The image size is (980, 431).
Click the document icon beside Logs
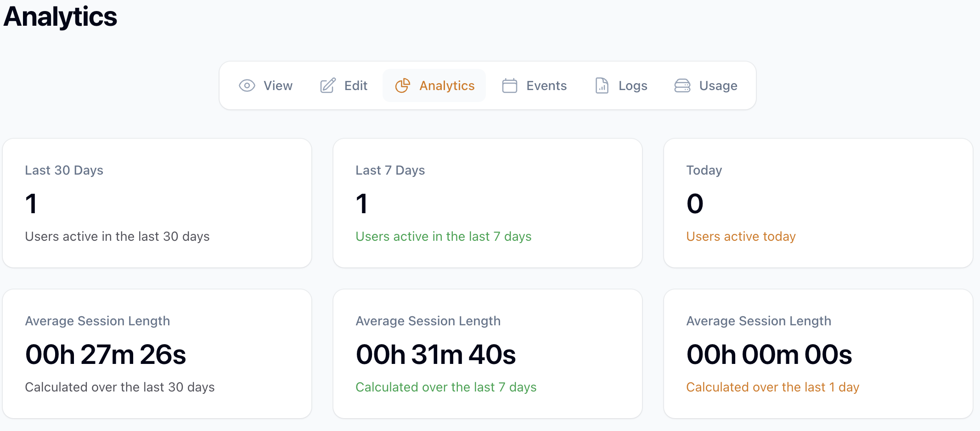(x=602, y=86)
